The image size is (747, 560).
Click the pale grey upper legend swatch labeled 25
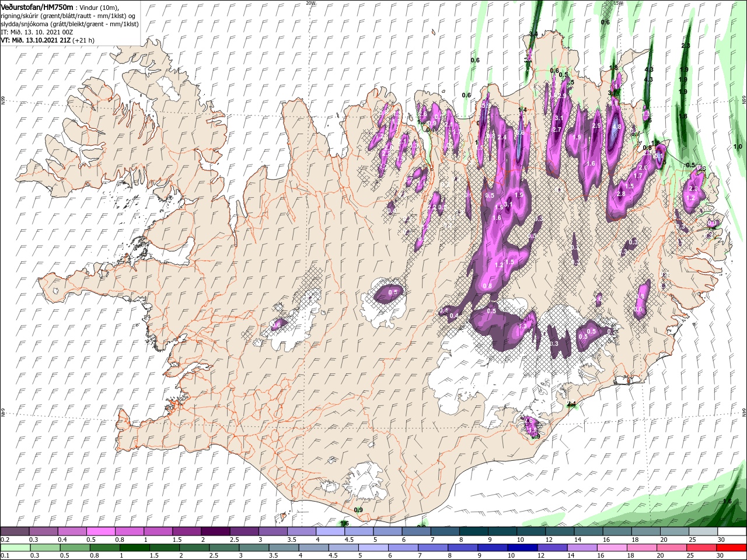click(x=702, y=531)
